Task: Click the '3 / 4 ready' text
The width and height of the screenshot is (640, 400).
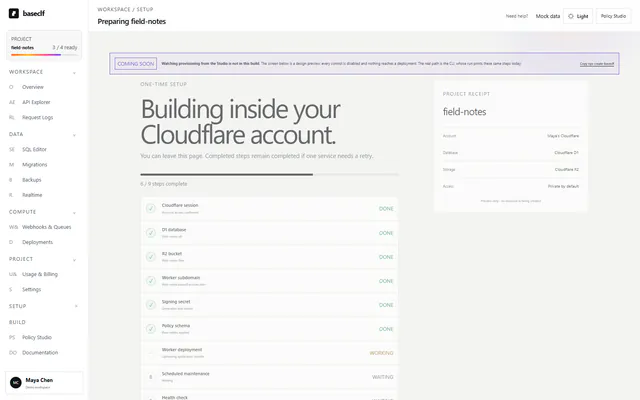Action: (65, 47)
